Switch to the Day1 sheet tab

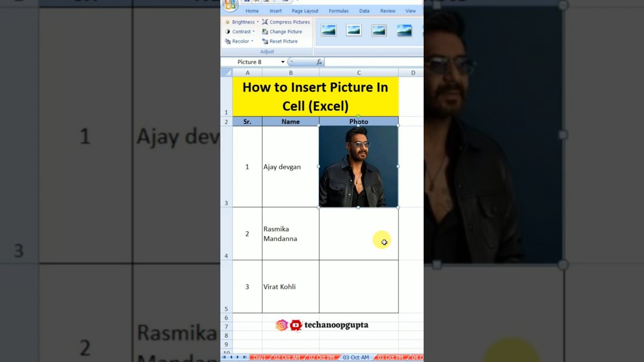(x=259, y=357)
